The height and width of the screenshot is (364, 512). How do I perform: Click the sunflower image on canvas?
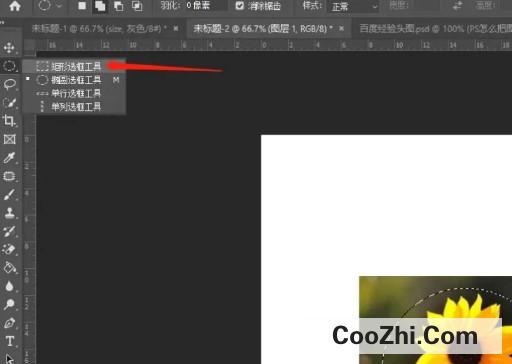click(435, 320)
